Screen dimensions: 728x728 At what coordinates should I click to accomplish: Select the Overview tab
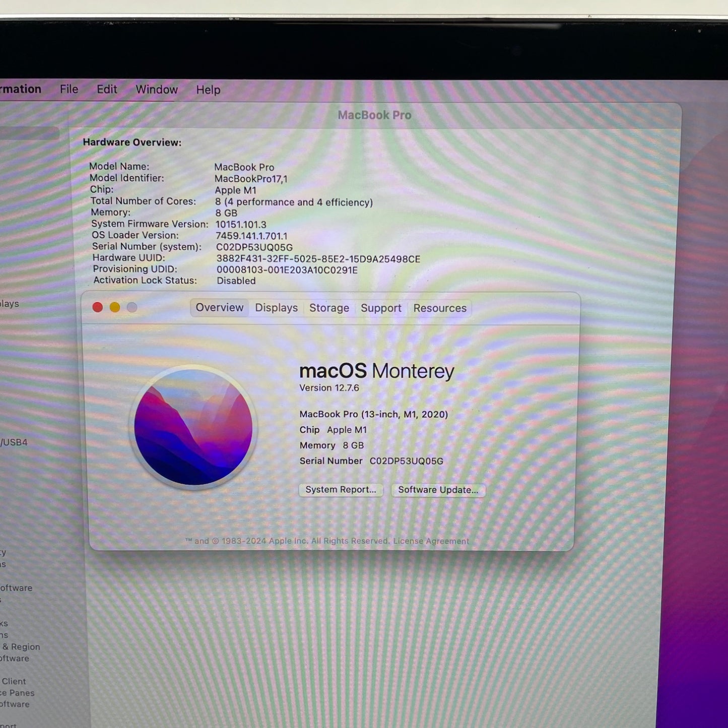pos(220,307)
